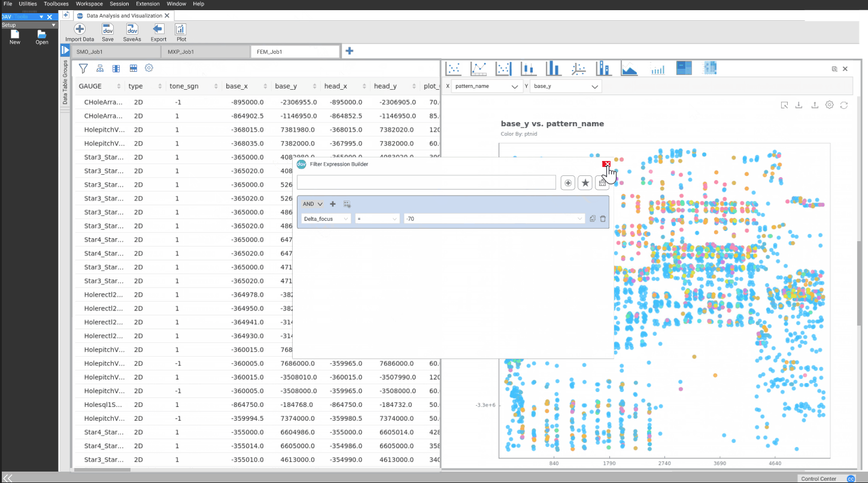Open the table filter funnel icon

(83, 69)
